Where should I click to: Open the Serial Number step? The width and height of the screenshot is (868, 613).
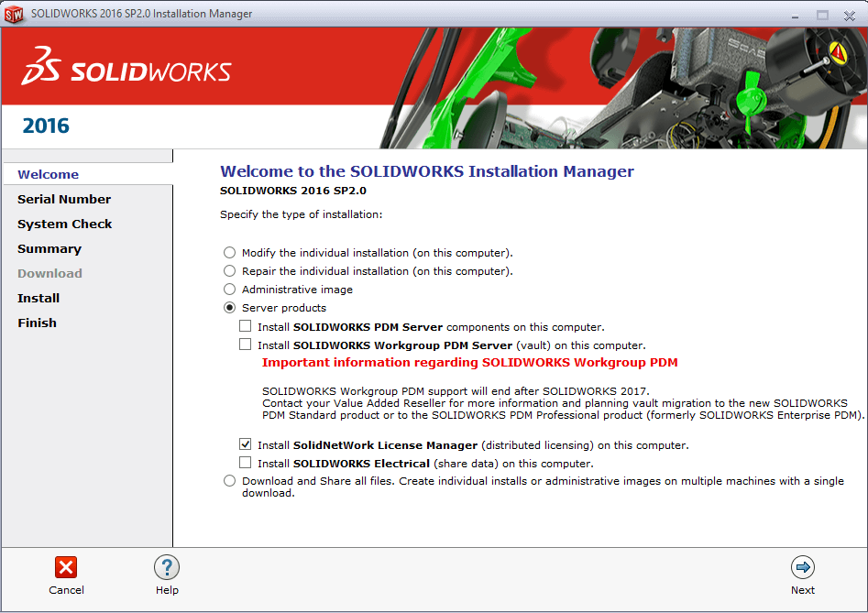(x=64, y=199)
